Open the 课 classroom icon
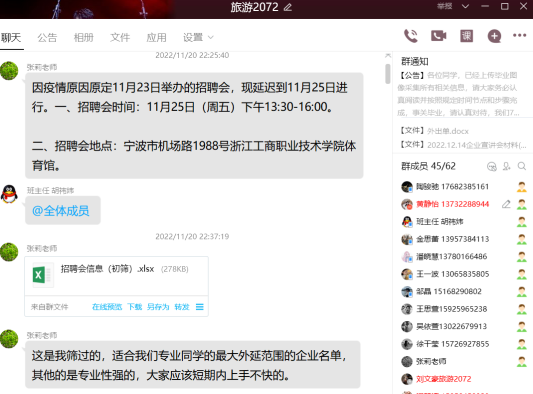The width and height of the screenshot is (533, 394). (466, 36)
